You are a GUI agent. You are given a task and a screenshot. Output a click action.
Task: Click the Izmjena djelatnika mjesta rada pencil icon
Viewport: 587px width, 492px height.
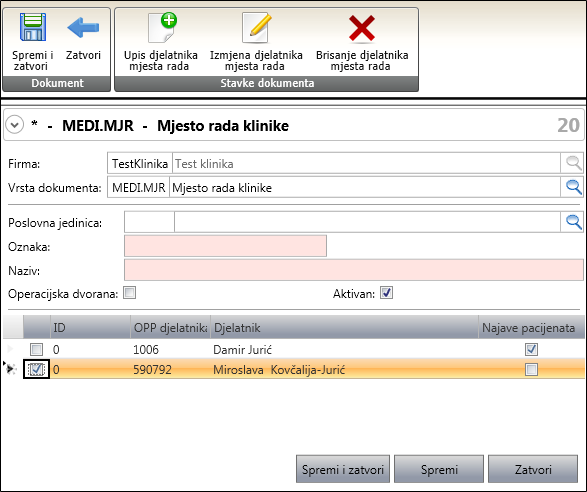(256, 28)
